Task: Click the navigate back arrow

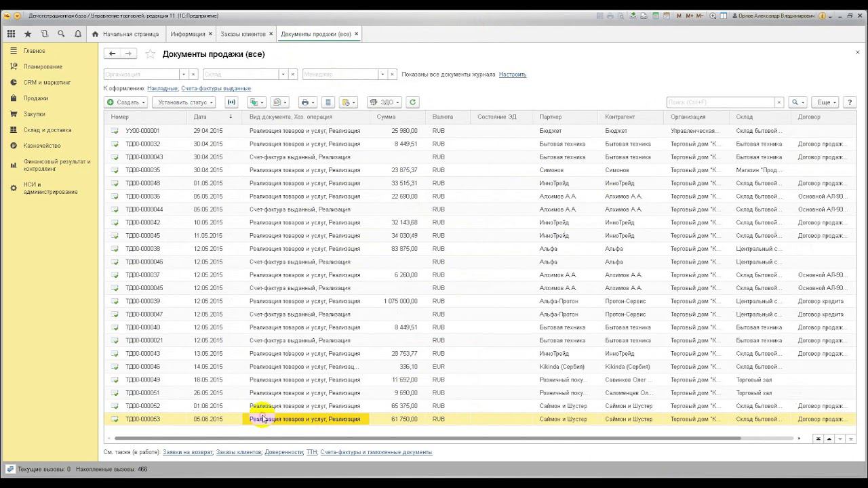Action: 112,54
